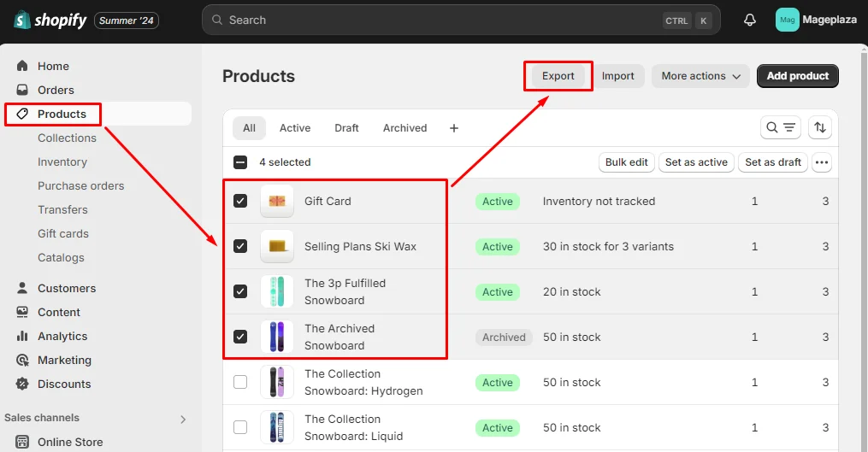
Task: Click '20 in stock' inventory text
Action: click(572, 292)
